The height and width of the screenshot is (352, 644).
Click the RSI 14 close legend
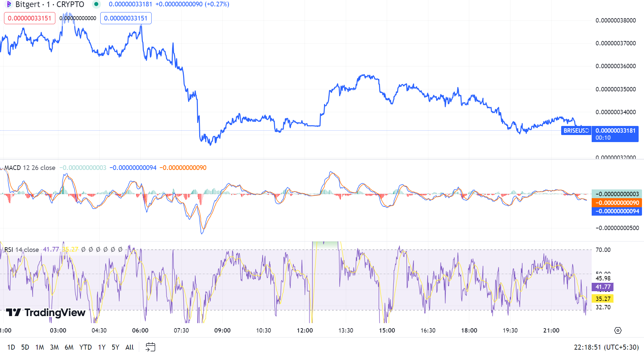coord(21,250)
